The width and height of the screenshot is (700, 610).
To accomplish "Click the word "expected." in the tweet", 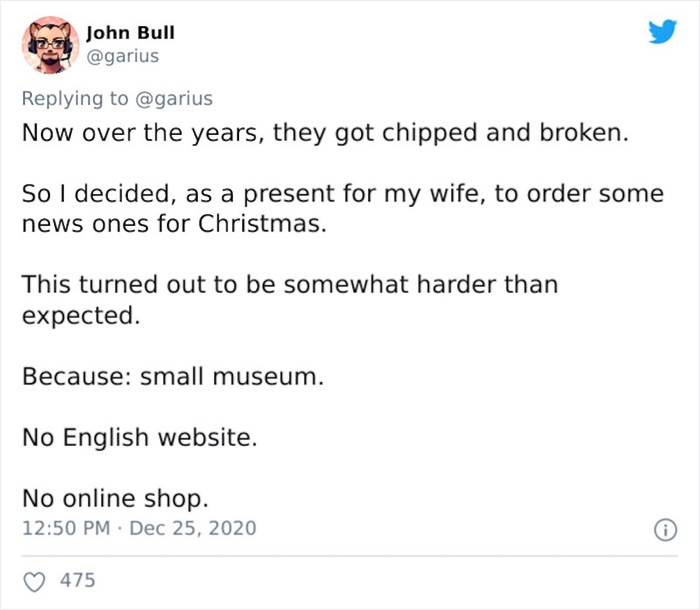I will [80, 314].
